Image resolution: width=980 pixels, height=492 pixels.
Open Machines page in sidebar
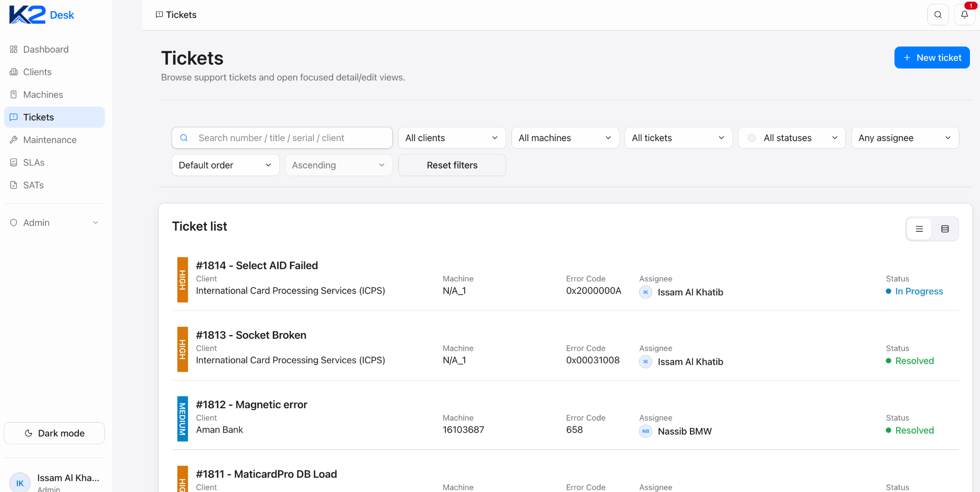pyautogui.click(x=54, y=95)
